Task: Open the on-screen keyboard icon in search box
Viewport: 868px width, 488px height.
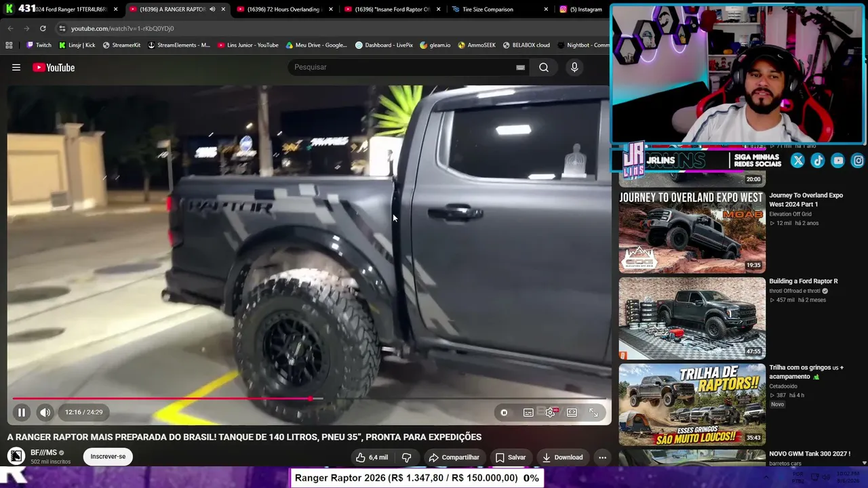Action: pyautogui.click(x=520, y=67)
